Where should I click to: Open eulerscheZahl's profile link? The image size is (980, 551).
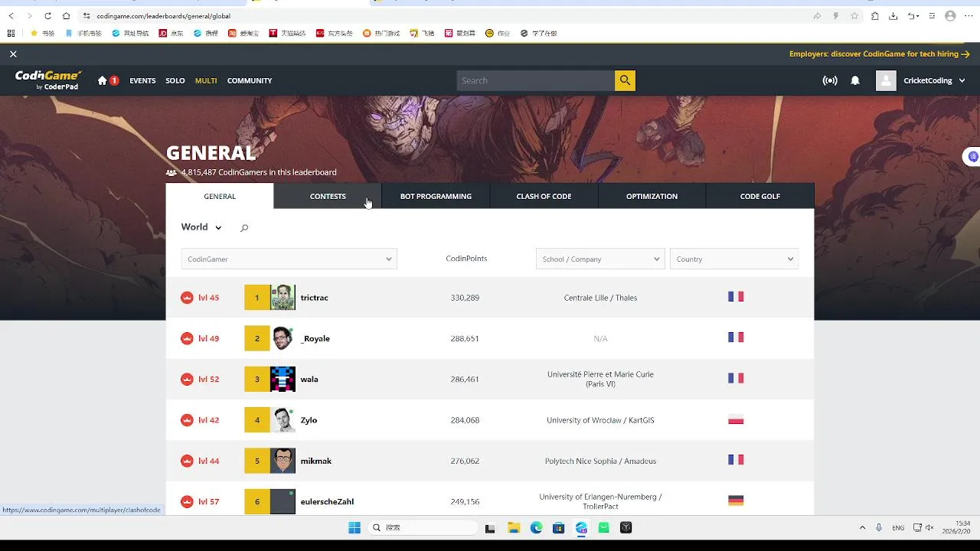327,501
